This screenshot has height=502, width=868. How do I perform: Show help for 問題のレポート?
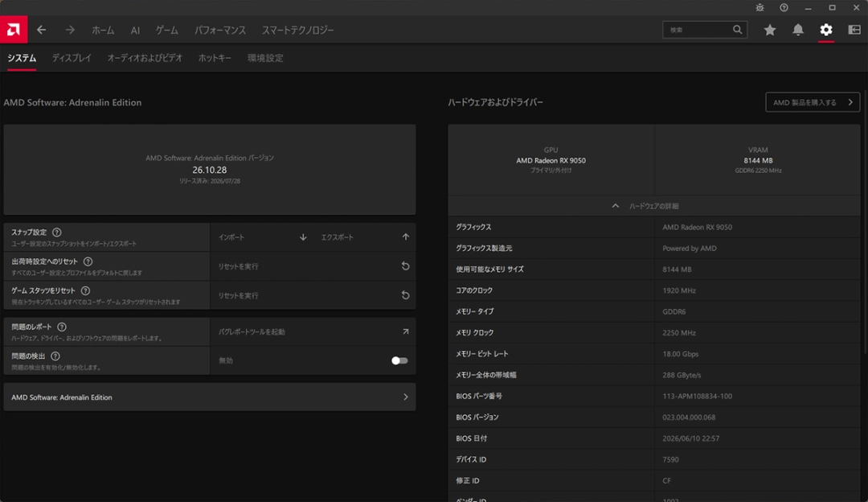pyautogui.click(x=62, y=327)
